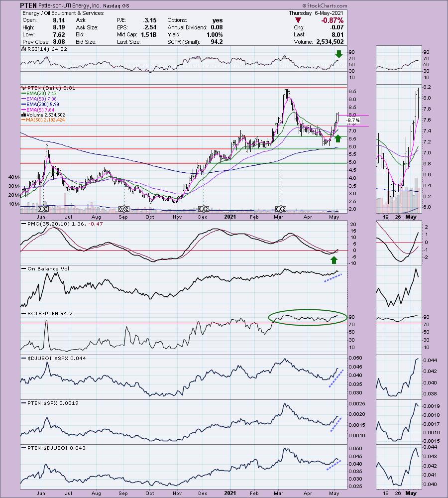This screenshot has width=448, height=498.
Task: Click the -8.7% annotation label on price chart
Action: pyautogui.click(x=353, y=121)
